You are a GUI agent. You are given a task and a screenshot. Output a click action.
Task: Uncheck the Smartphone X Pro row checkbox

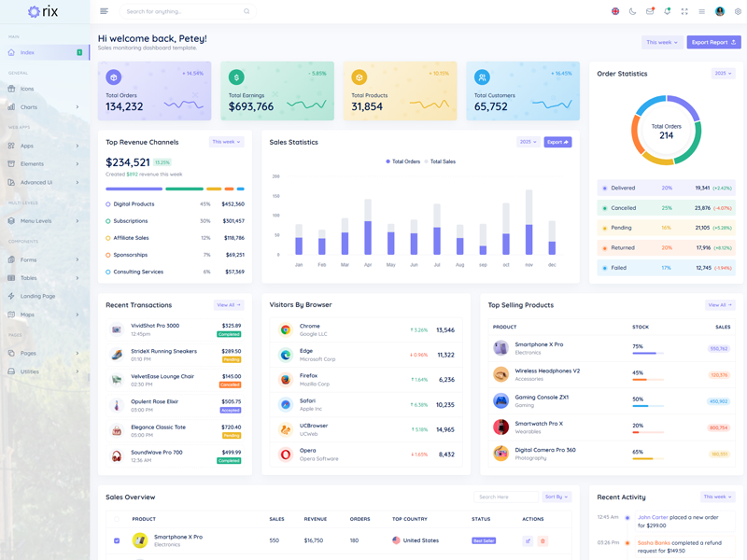click(x=117, y=540)
